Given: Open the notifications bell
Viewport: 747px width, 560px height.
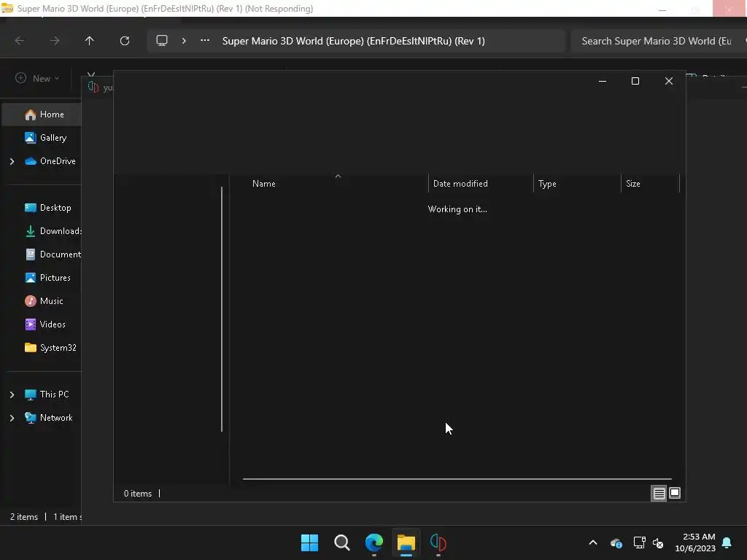Looking at the screenshot, I should pyautogui.click(x=727, y=542).
